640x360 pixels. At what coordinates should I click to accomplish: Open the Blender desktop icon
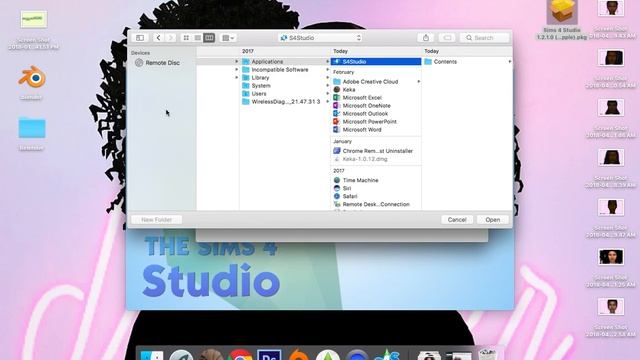point(32,78)
